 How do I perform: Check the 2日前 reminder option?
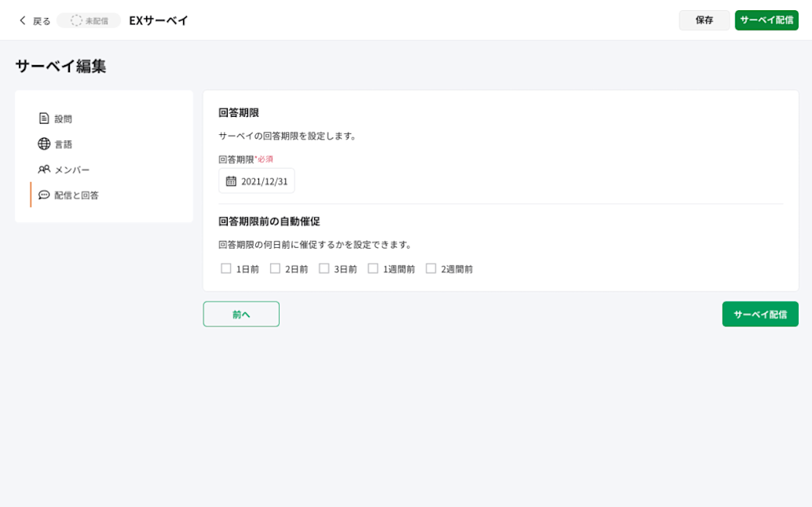(x=275, y=268)
